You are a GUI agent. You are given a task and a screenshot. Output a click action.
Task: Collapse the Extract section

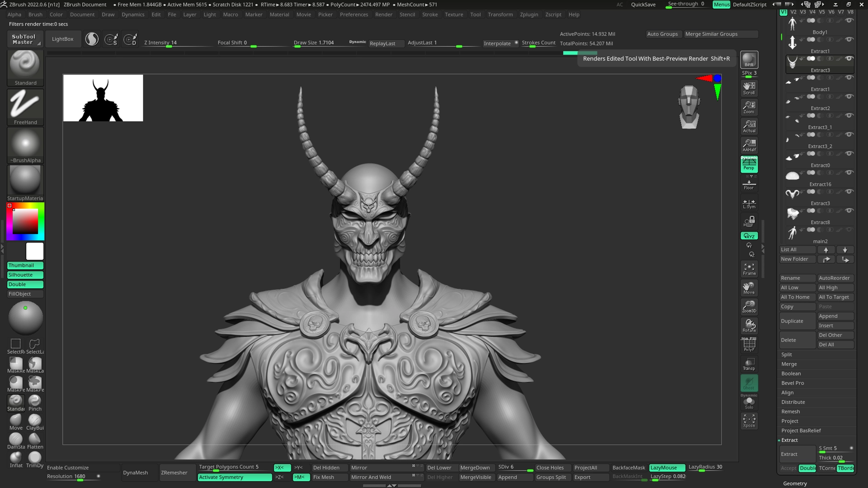tap(789, 440)
